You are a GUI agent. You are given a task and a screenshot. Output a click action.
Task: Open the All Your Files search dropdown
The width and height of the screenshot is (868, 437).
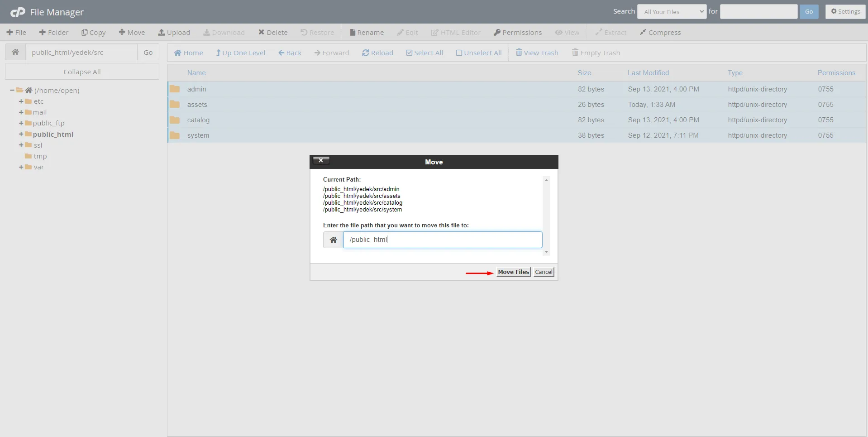tap(672, 12)
